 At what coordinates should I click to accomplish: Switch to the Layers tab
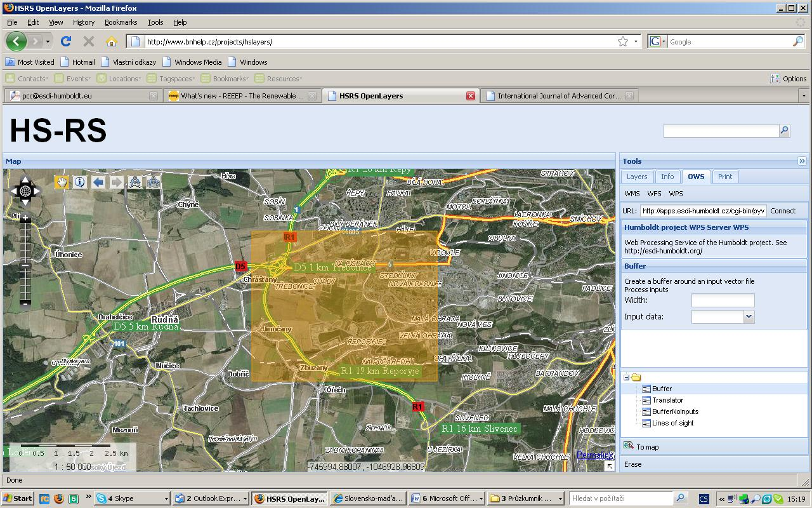tap(637, 177)
